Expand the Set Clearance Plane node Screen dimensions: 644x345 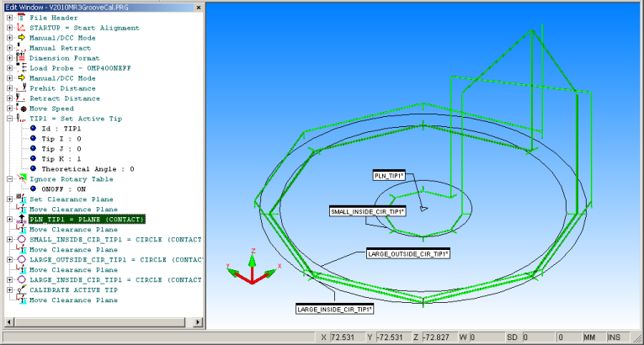[9, 199]
